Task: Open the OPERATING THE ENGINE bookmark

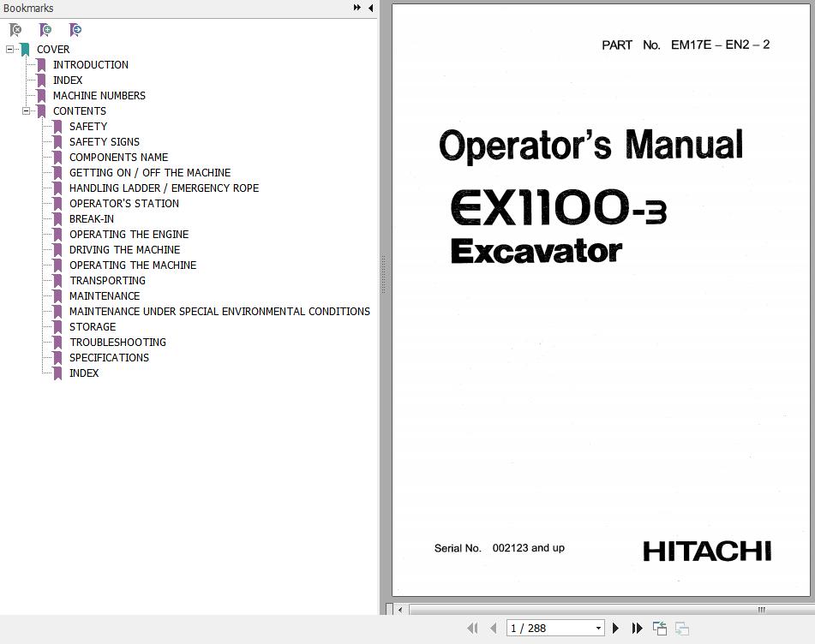Action: (x=129, y=235)
